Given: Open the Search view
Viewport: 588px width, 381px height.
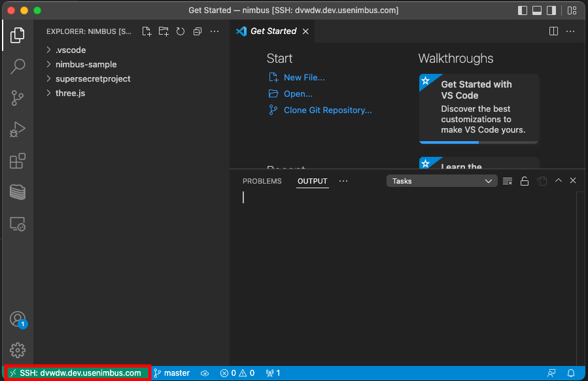Looking at the screenshot, I should (x=17, y=66).
